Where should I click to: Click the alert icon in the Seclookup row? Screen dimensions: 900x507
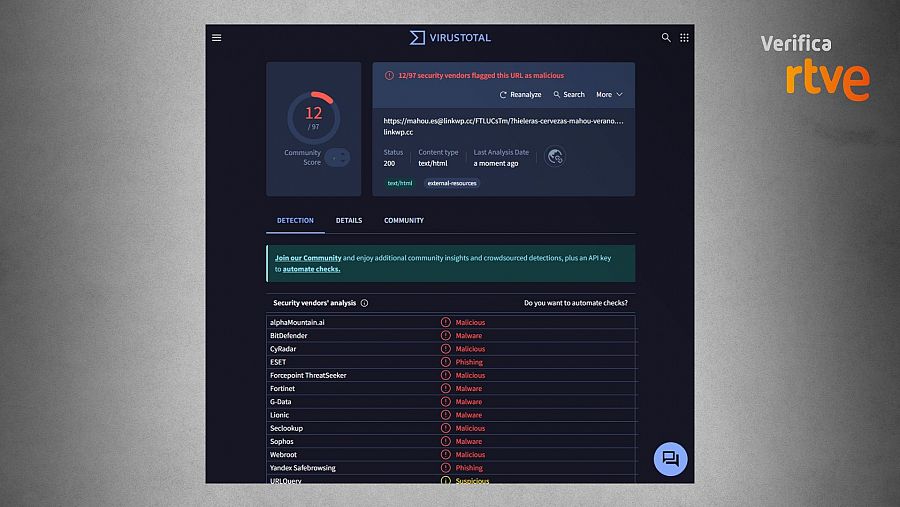(x=445, y=428)
